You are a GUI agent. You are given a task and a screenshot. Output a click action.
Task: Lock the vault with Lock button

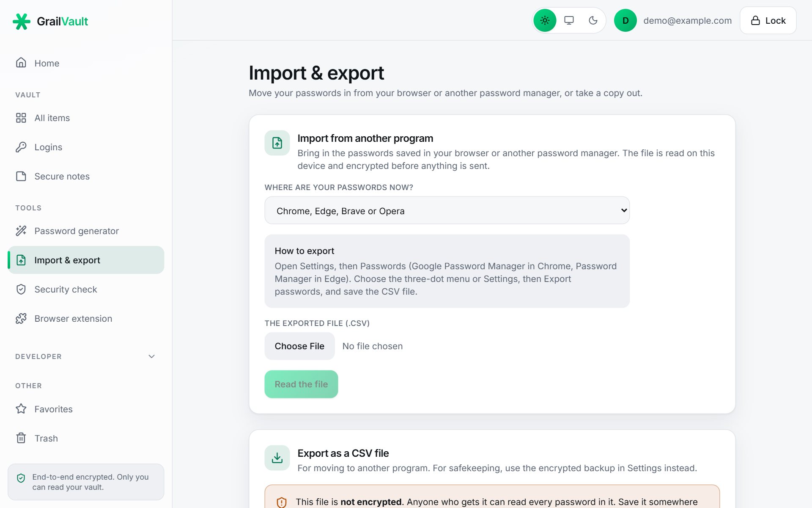tap(768, 20)
